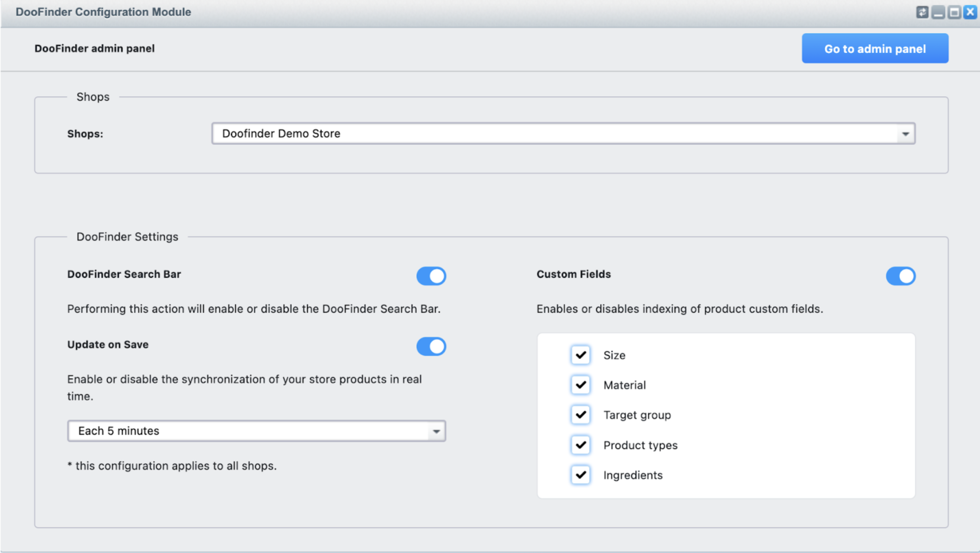Minimize the DooFinder Configuration Module window

(x=938, y=12)
